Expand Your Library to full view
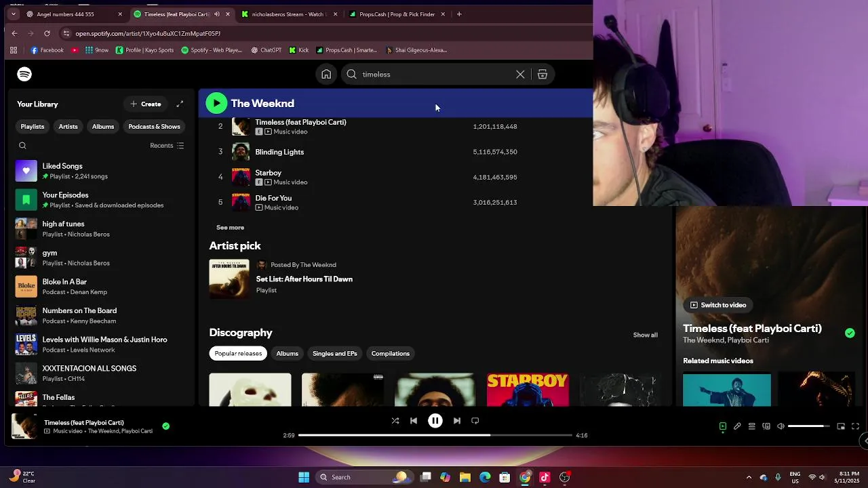The height and width of the screenshot is (488, 868). pos(180,104)
